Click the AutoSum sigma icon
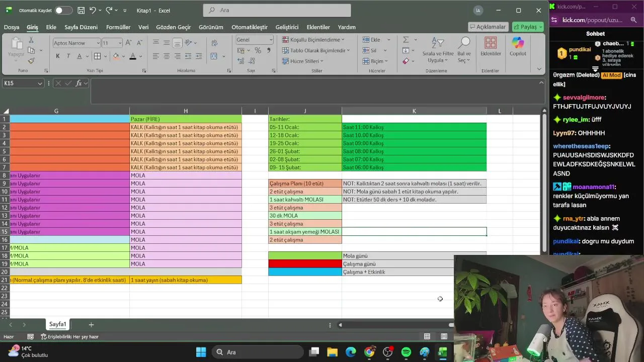 click(406, 40)
